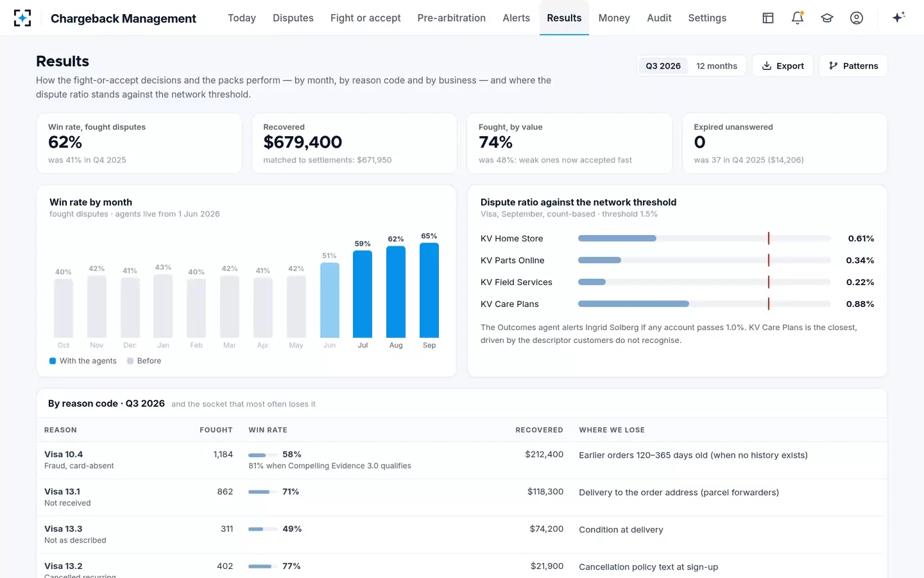Select the 'Visa 10.4' reason code
Image resolution: width=924 pixels, height=578 pixels.
tap(64, 454)
